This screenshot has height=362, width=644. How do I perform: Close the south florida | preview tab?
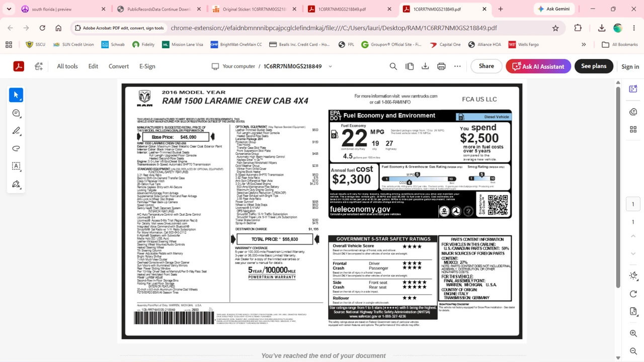pyautogui.click(x=104, y=9)
